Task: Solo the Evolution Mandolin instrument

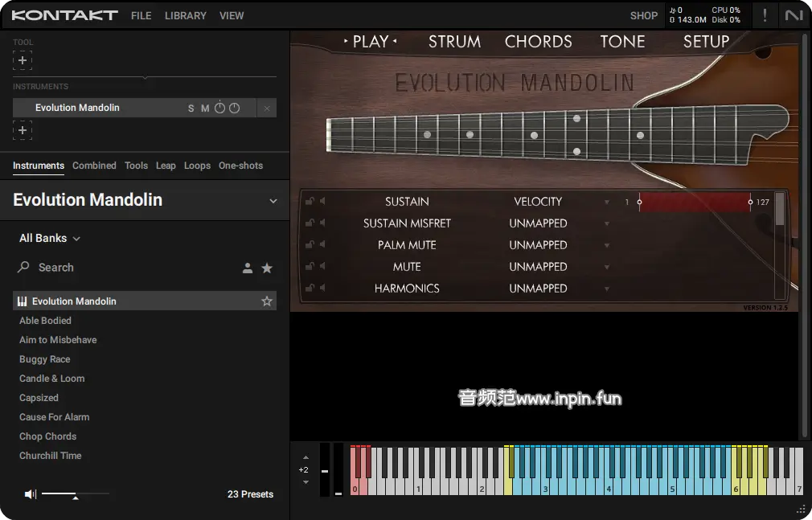Action: [191, 109]
